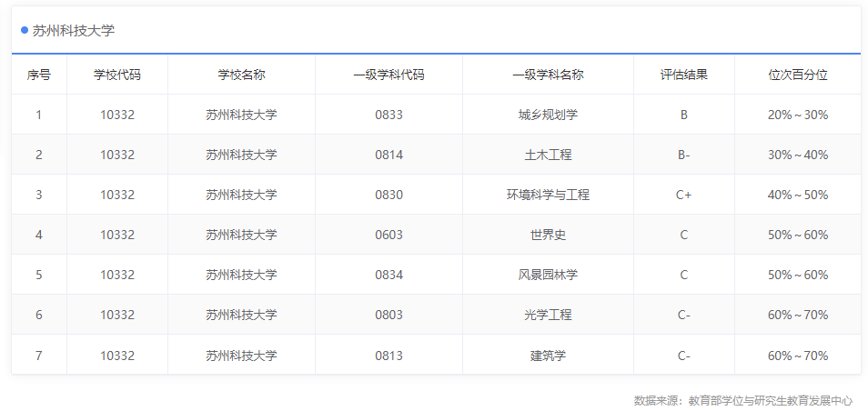Click the 学校代码 column header
This screenshot has width=868, height=411.
point(117,75)
